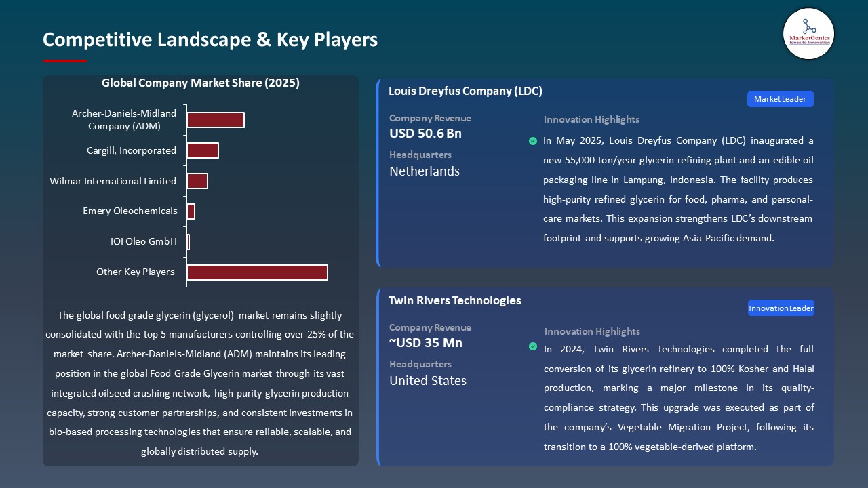Click the IOI Oleo GmbH label
868x488 pixels.
point(143,241)
